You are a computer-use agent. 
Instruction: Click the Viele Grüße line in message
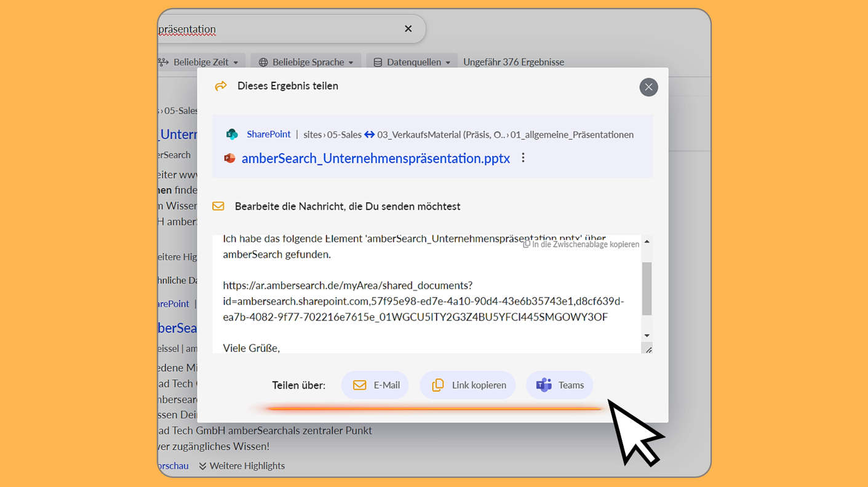point(251,348)
